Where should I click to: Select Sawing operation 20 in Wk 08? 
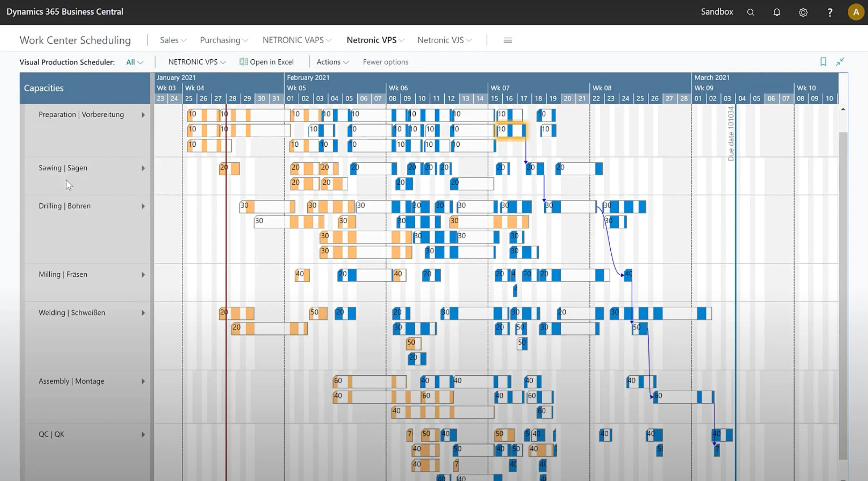coord(579,169)
